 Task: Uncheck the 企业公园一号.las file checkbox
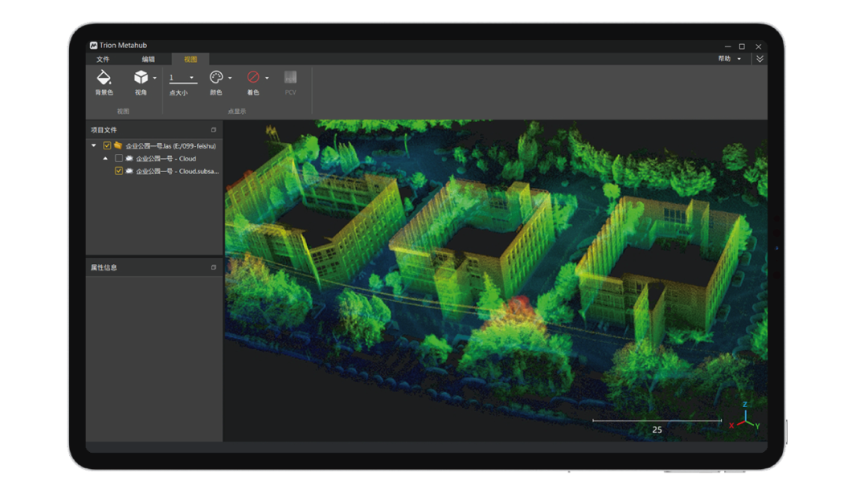pos(107,145)
